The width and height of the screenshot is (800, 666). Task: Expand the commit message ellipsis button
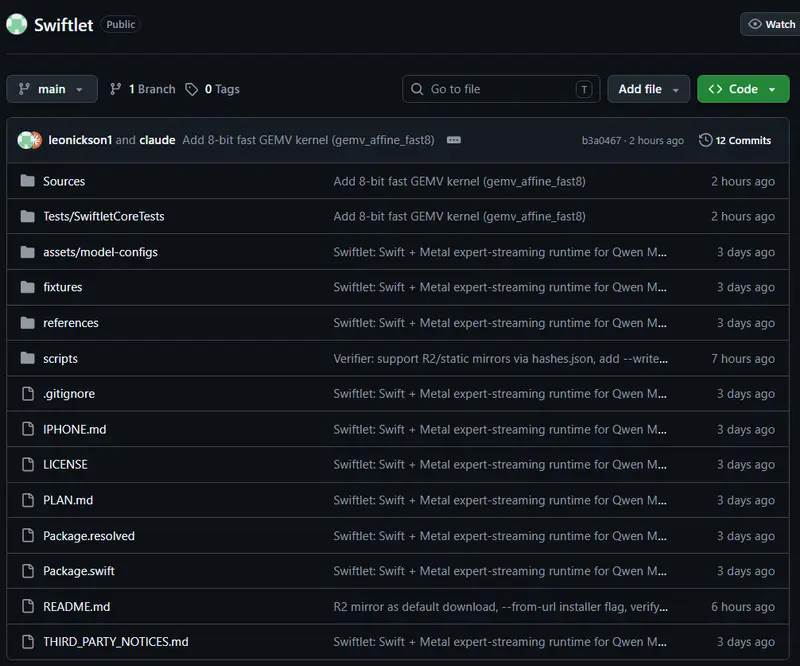click(x=454, y=140)
